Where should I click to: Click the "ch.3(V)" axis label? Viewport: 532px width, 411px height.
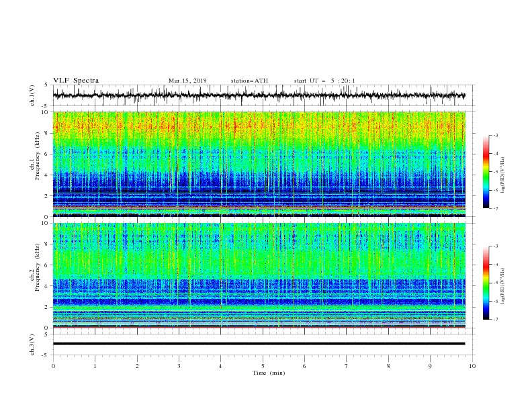(x=32, y=345)
